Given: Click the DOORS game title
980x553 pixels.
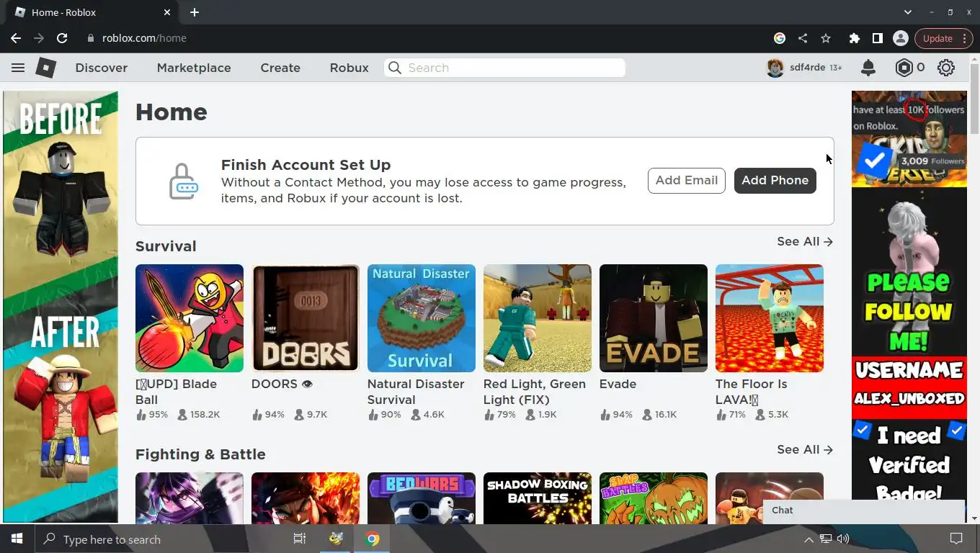Looking at the screenshot, I should [x=282, y=385].
